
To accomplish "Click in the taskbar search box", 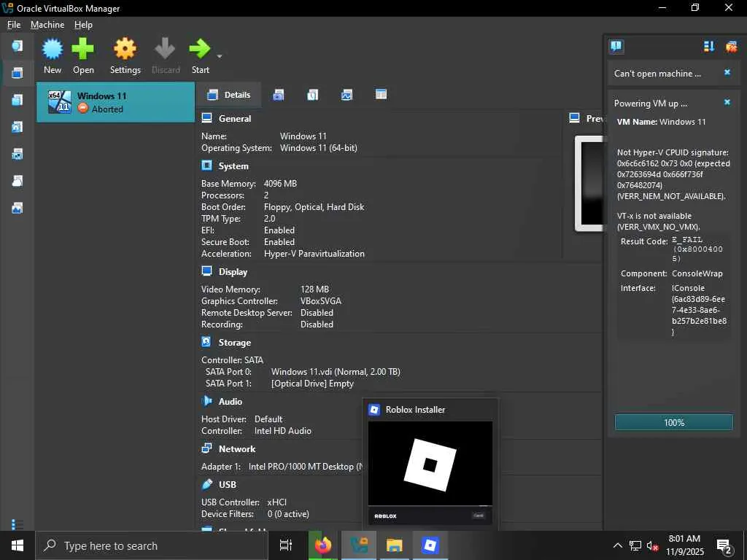I will pyautogui.click(x=152, y=545).
